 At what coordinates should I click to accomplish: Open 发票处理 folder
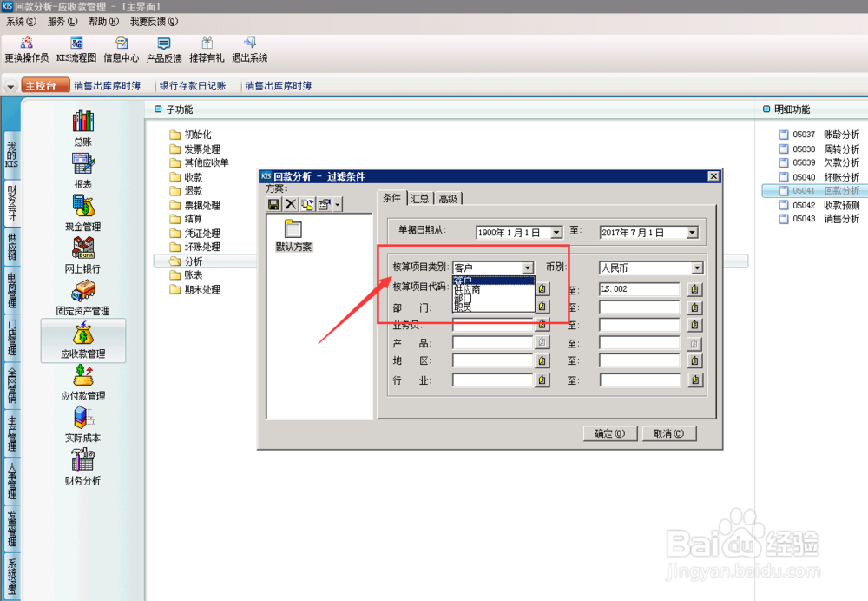click(x=195, y=149)
